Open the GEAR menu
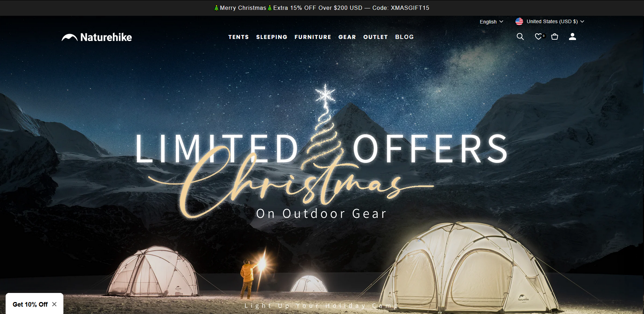This screenshot has width=644, height=314. click(x=347, y=37)
